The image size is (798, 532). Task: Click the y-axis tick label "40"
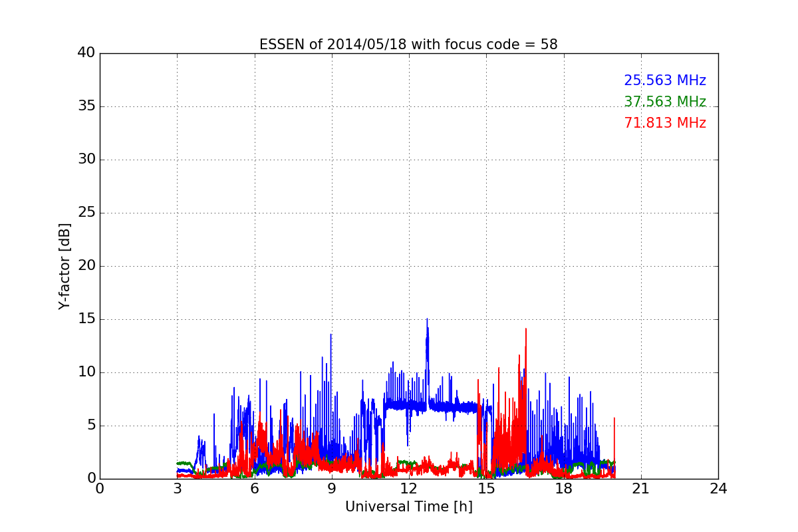click(x=86, y=53)
